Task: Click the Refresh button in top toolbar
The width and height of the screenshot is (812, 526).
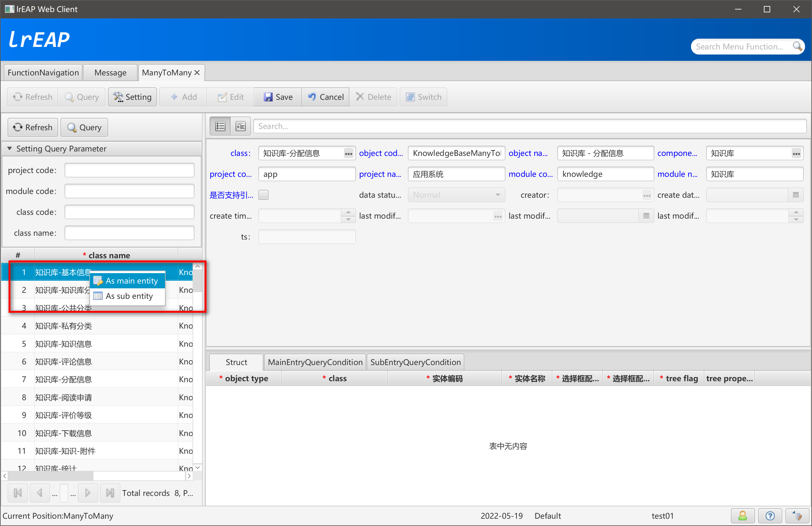Action: click(x=32, y=97)
